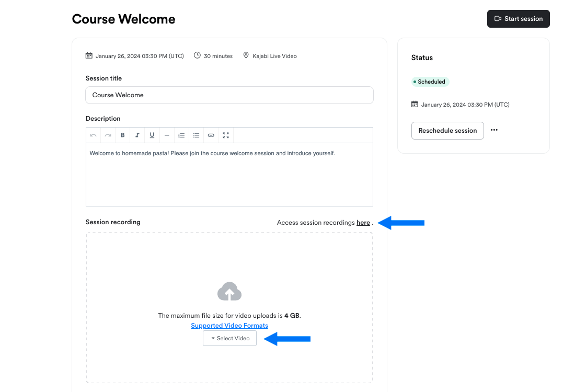The height and width of the screenshot is (392, 575).
Task: Apply numbered list formatting
Action: click(181, 135)
